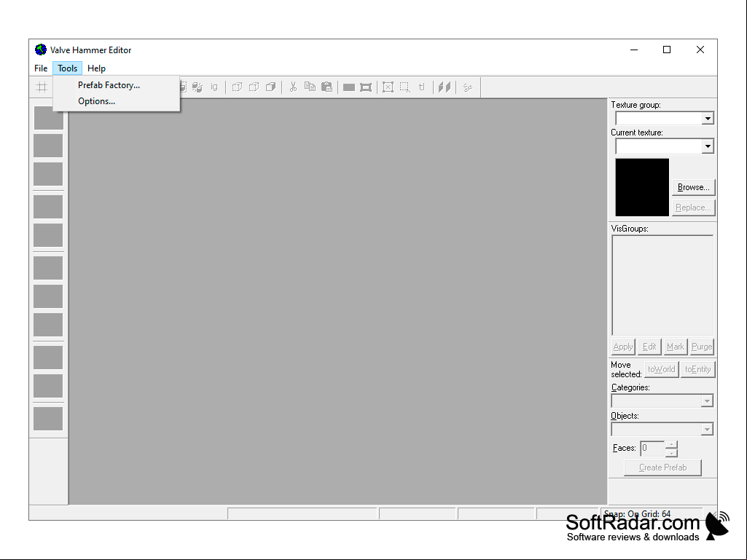This screenshot has height=560, width=747.
Task: Open the Help menu
Action: (x=96, y=68)
